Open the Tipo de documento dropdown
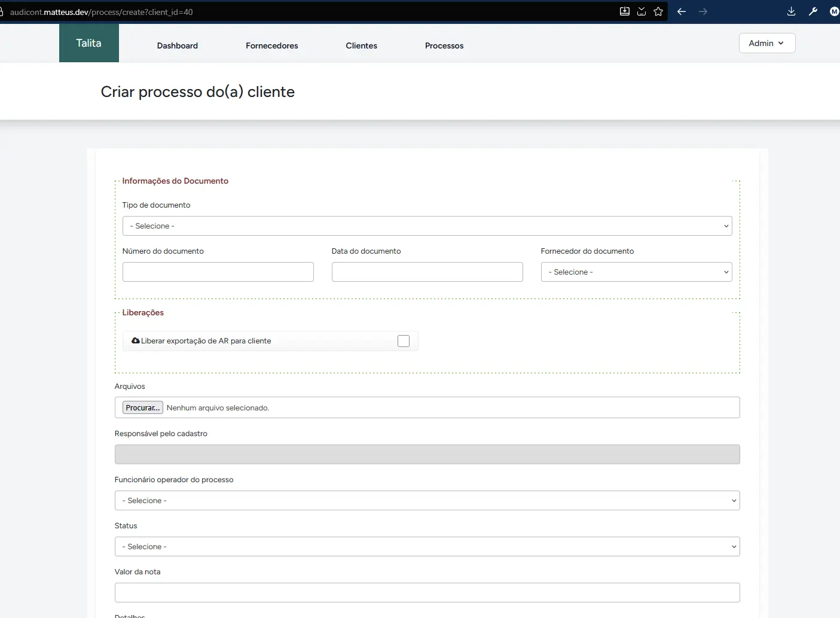Image resolution: width=840 pixels, height=618 pixels. tap(427, 226)
